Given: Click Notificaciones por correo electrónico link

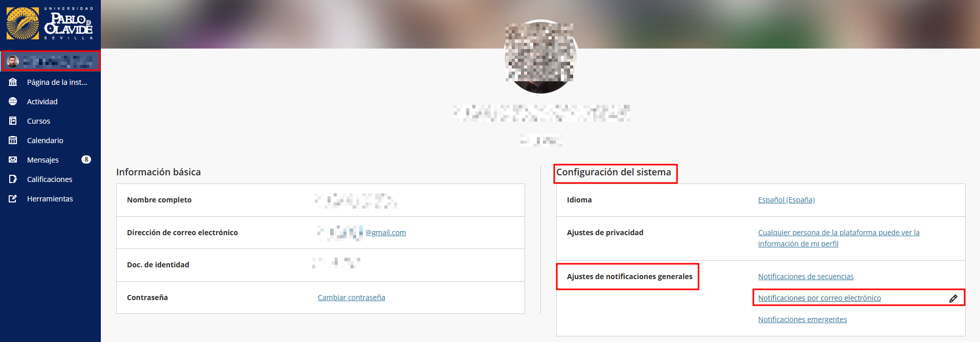Looking at the screenshot, I should pyautogui.click(x=820, y=298).
